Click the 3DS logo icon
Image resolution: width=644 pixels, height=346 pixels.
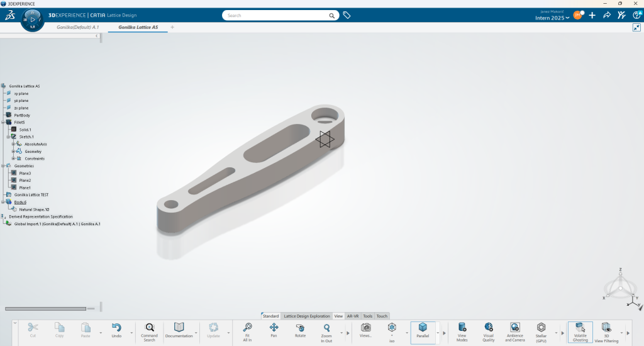10,15
